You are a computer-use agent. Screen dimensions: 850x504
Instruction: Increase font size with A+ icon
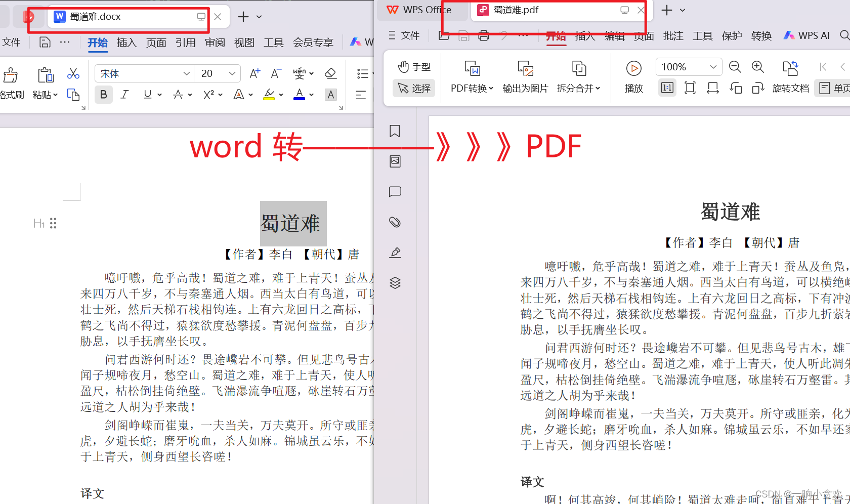(x=255, y=74)
